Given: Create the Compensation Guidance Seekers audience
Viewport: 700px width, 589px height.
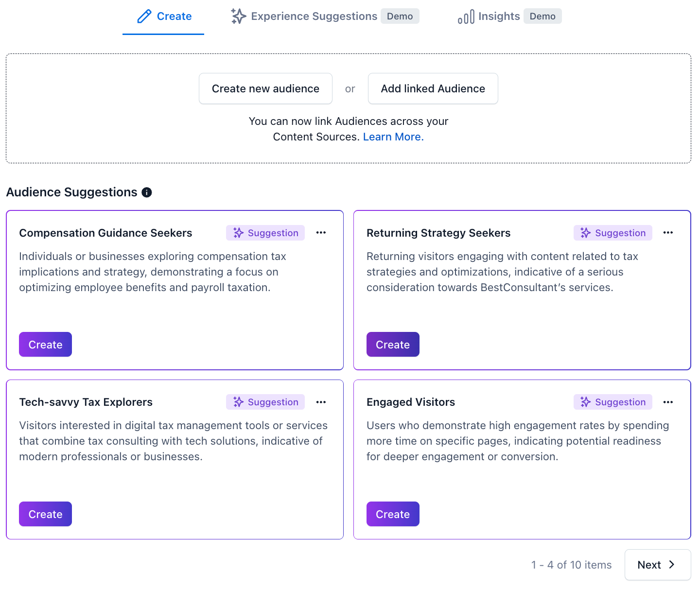Looking at the screenshot, I should point(45,345).
